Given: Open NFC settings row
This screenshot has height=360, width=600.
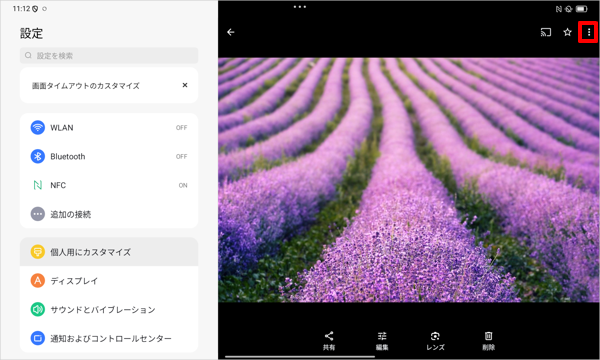Looking at the screenshot, I should [109, 185].
